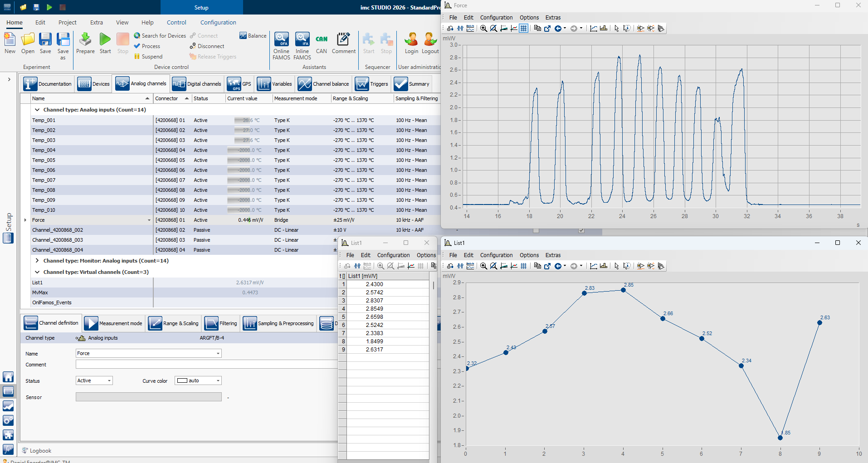Screen dimensions: 868x463
Task: Click the checked checkbox below the Force window
Action: pos(581,230)
